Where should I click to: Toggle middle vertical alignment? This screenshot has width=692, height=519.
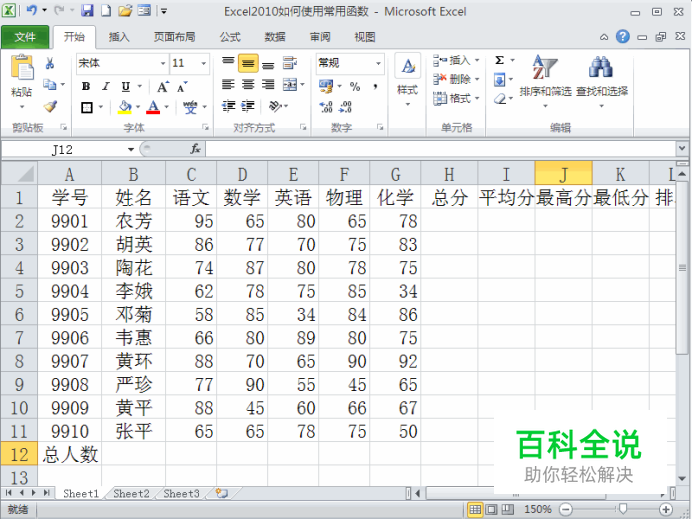(248, 63)
